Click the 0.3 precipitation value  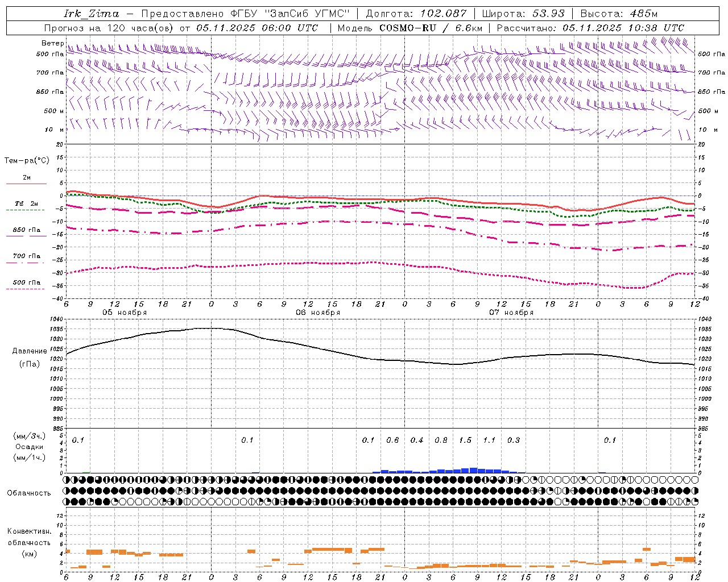(514, 440)
